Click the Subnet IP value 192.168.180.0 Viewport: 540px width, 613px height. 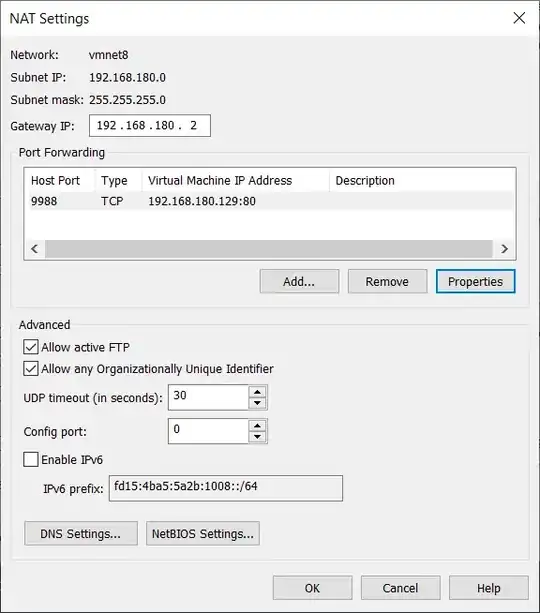(127, 77)
